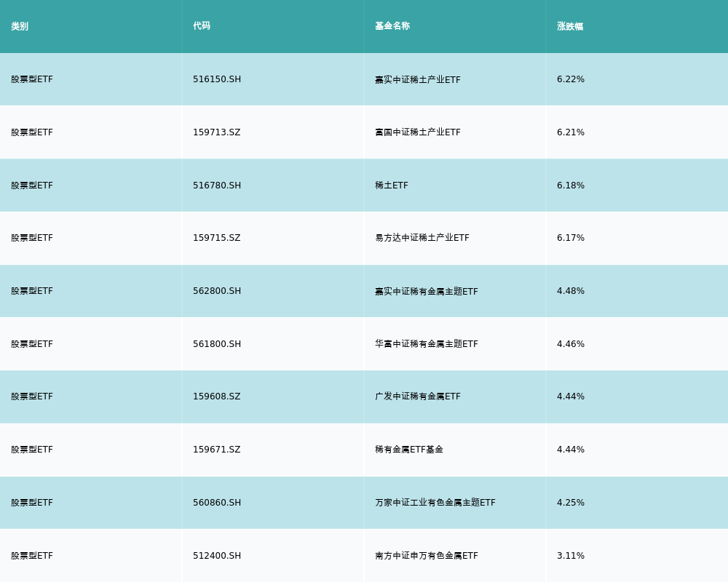Select the 3.11% change cell
This screenshot has height=582, width=728.
click(x=571, y=556)
